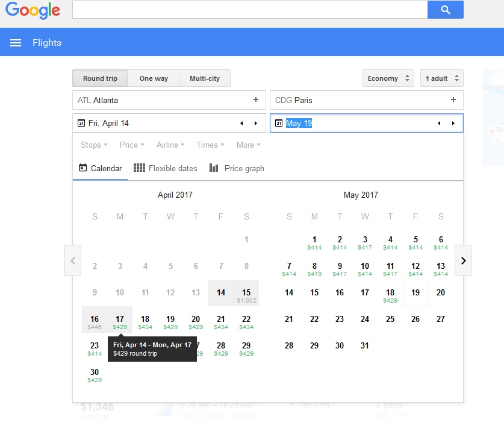Viewport: 504px width, 425px height.
Task: Open the 1 adult passengers dropdown
Action: click(x=441, y=78)
